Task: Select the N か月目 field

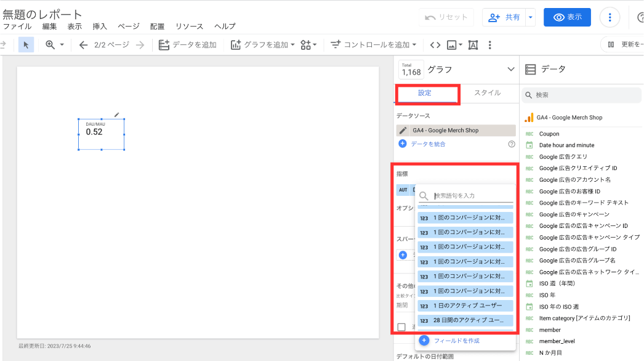Action: [550, 353]
